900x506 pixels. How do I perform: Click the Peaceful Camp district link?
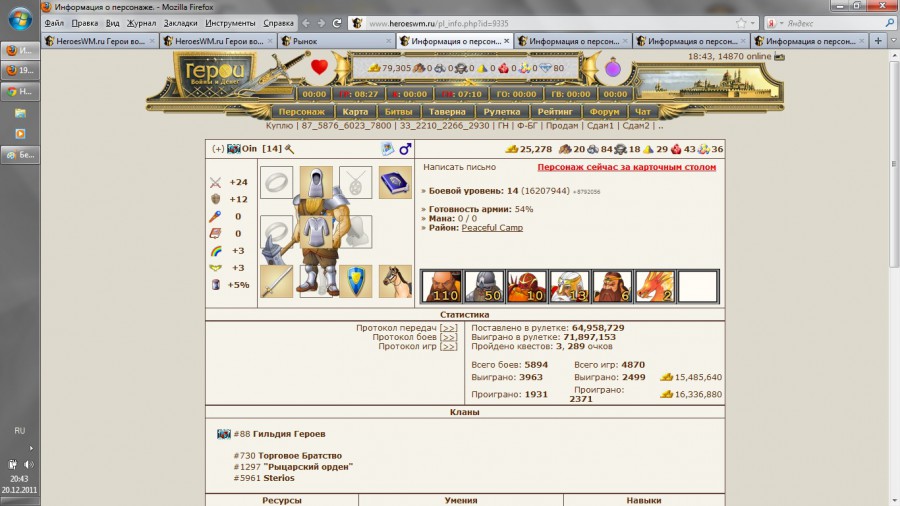[x=491, y=228]
